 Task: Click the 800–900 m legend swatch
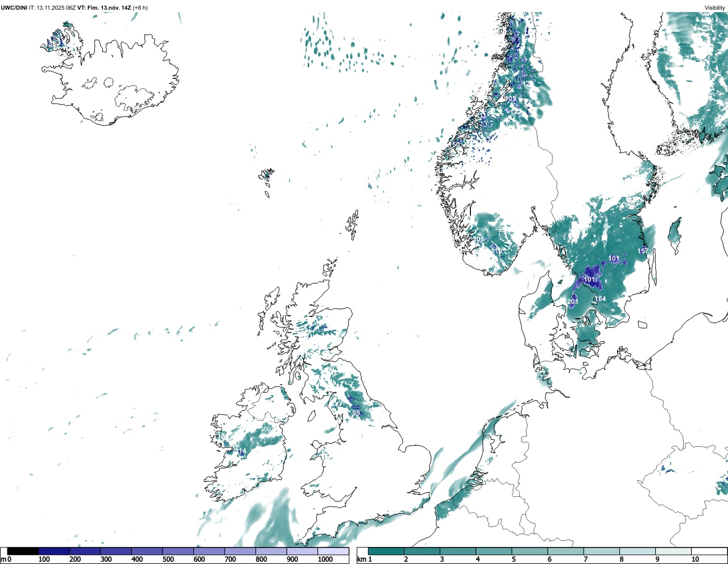coord(271,551)
